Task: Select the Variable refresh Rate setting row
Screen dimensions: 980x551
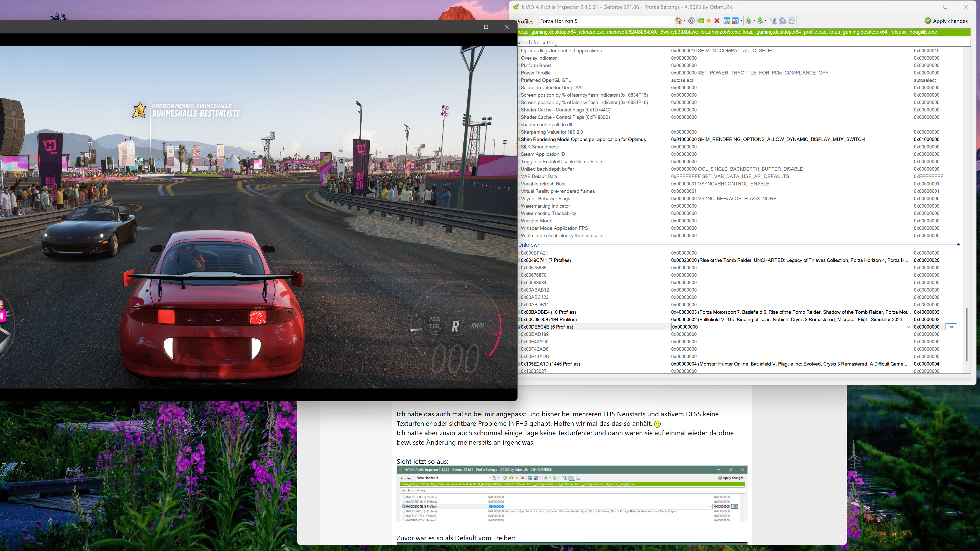Action: click(543, 184)
